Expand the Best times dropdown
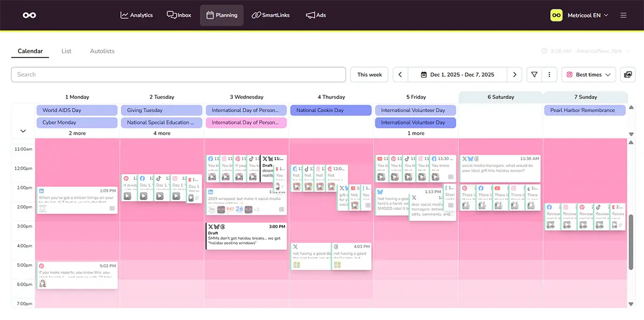This screenshot has height=320, width=644. [588, 75]
